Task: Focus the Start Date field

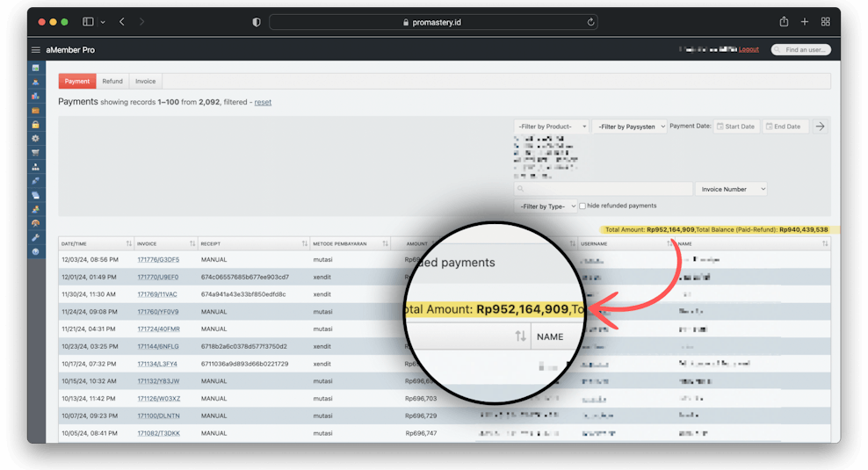Action: [736, 127]
